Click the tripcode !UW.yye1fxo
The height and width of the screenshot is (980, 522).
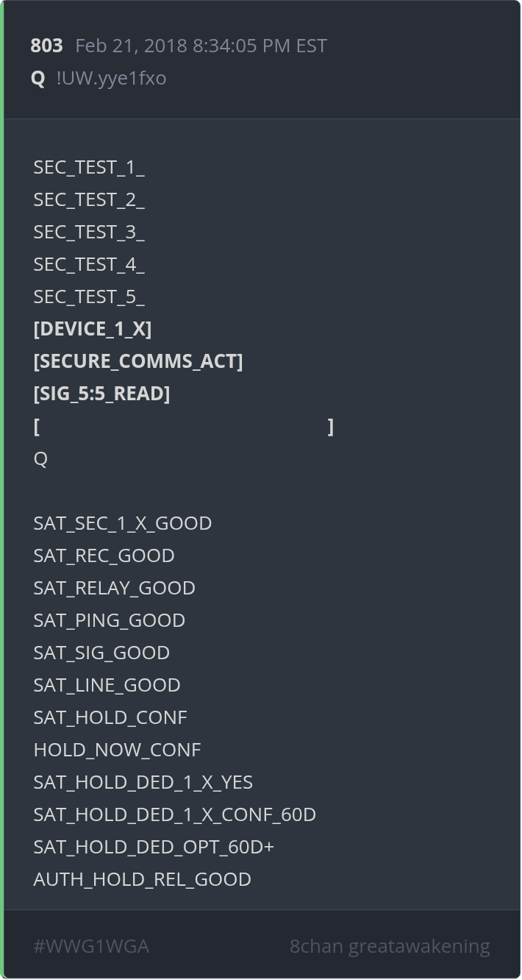[111, 78]
